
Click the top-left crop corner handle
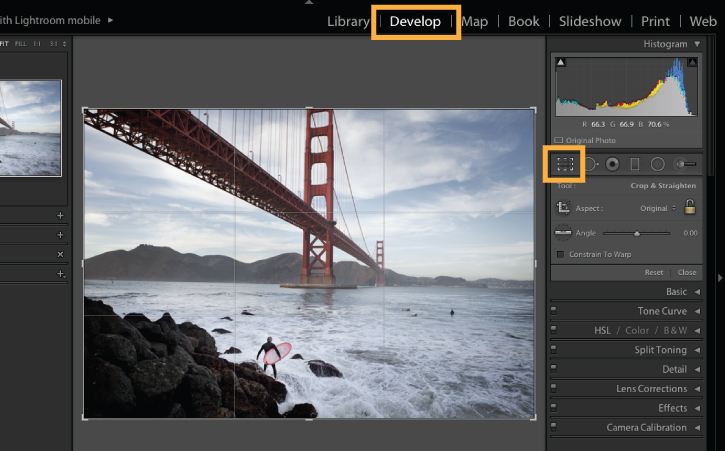point(85,110)
